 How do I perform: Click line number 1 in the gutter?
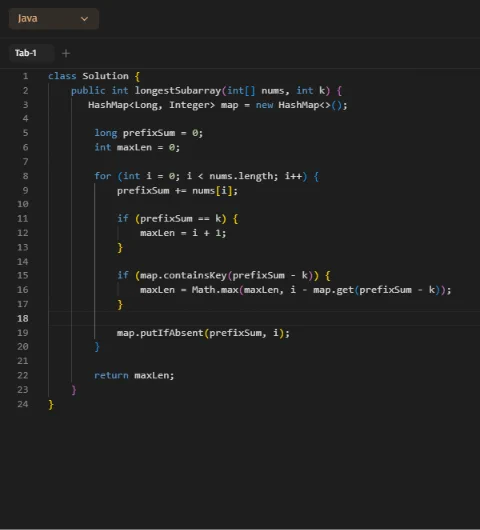point(25,76)
